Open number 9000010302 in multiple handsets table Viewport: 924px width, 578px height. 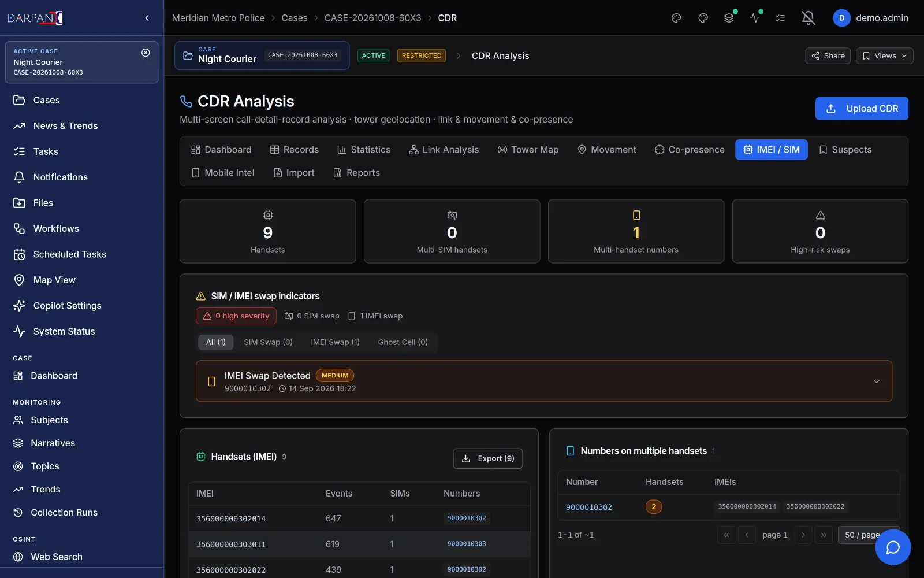click(589, 507)
